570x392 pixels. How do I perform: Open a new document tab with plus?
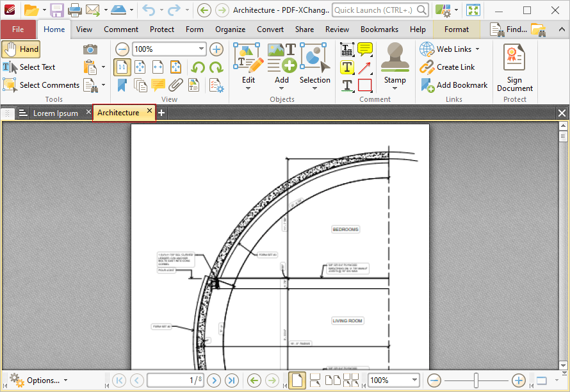coord(161,113)
